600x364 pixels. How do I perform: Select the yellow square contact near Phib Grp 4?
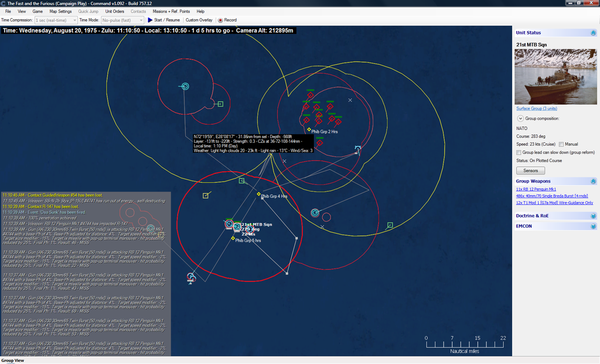(x=206, y=195)
